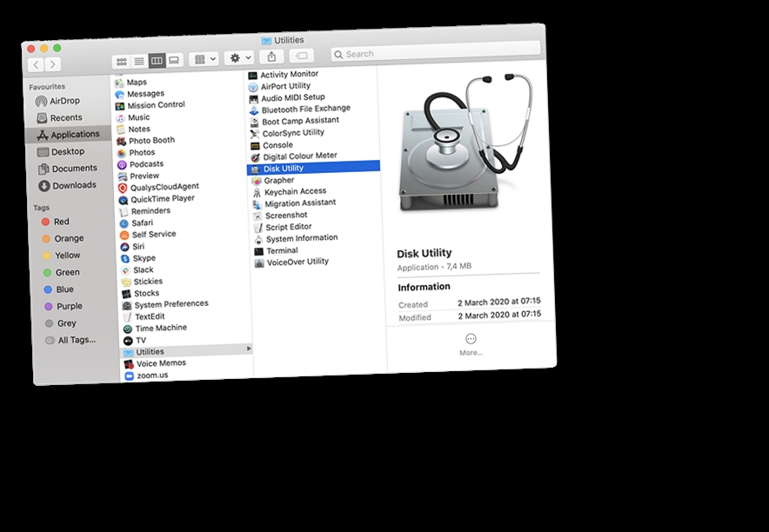
Task: Switch to gallery view
Action: 175,59
